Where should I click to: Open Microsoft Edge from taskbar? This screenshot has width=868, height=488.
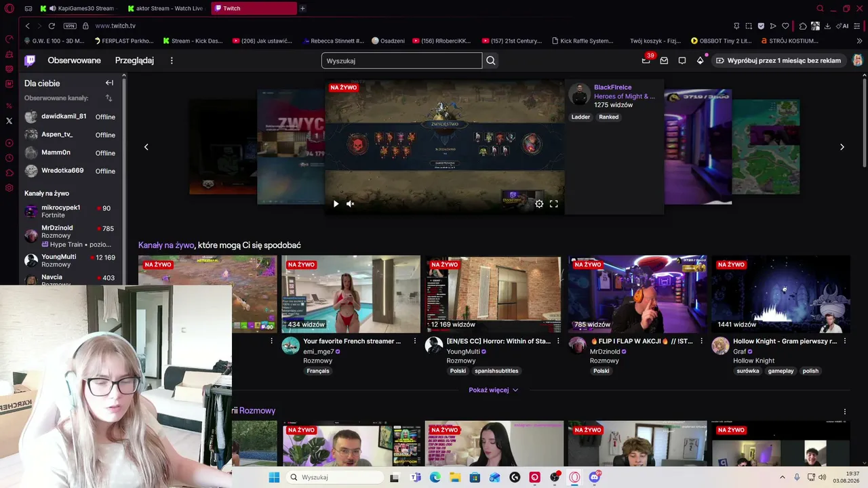[435, 477]
